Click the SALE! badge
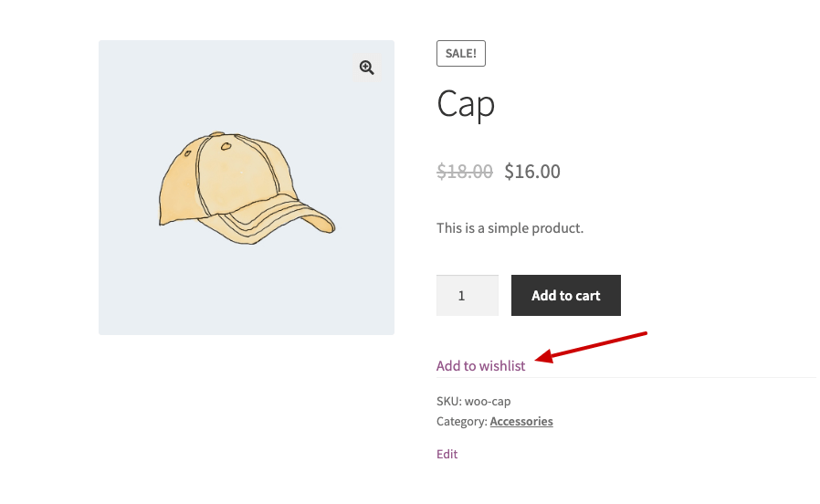The image size is (820, 504). click(461, 53)
